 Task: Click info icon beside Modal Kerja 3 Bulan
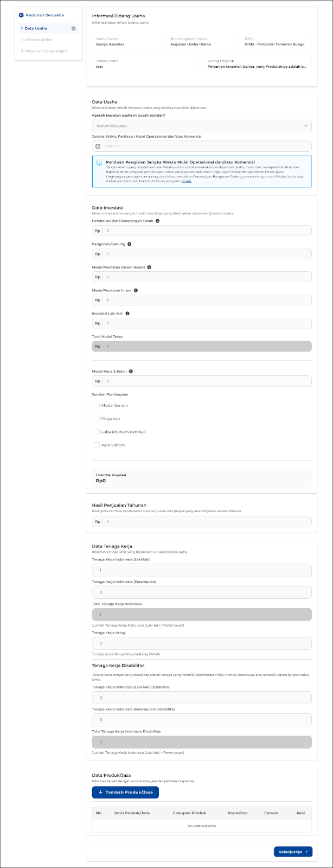[x=131, y=372]
